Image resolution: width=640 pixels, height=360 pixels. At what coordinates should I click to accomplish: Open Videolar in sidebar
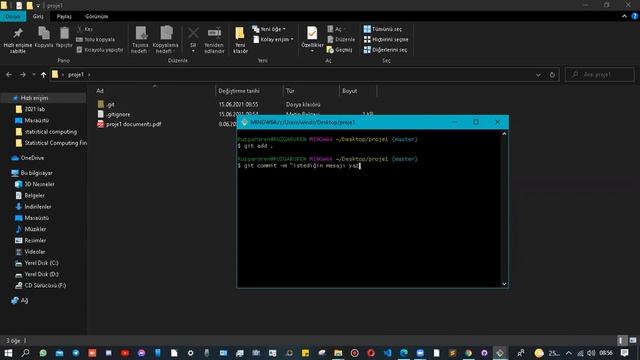point(34,252)
